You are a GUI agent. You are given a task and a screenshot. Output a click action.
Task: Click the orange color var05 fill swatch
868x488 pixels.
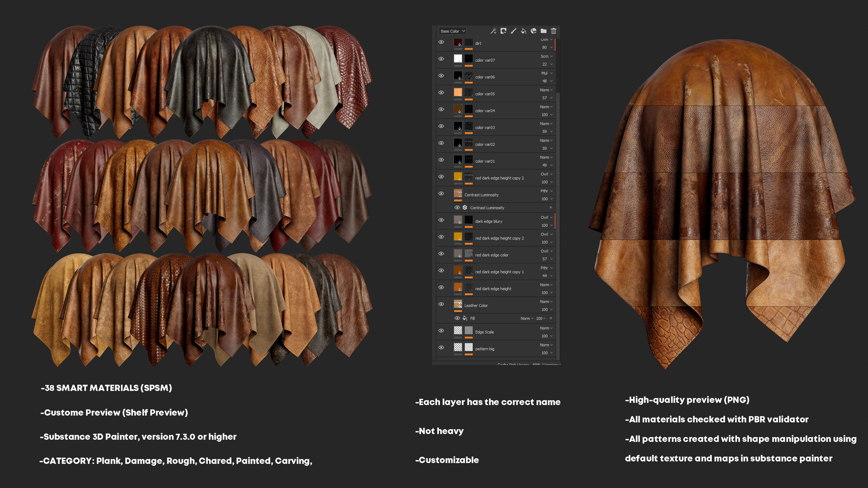pyautogui.click(x=458, y=92)
